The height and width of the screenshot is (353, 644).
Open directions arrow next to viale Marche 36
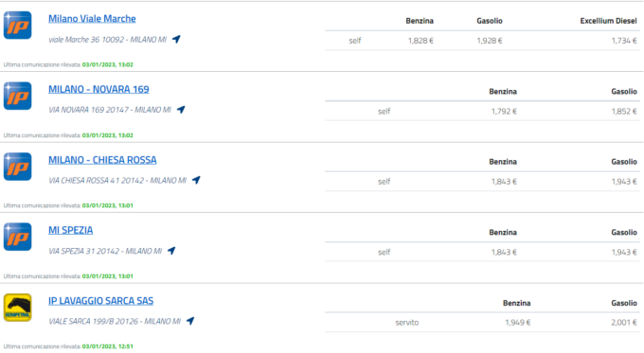[x=176, y=40]
